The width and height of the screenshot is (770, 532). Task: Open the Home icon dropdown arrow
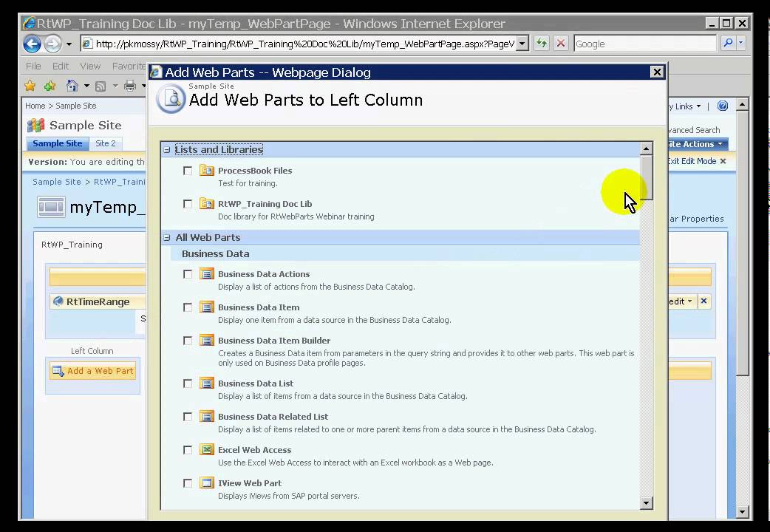point(86,86)
